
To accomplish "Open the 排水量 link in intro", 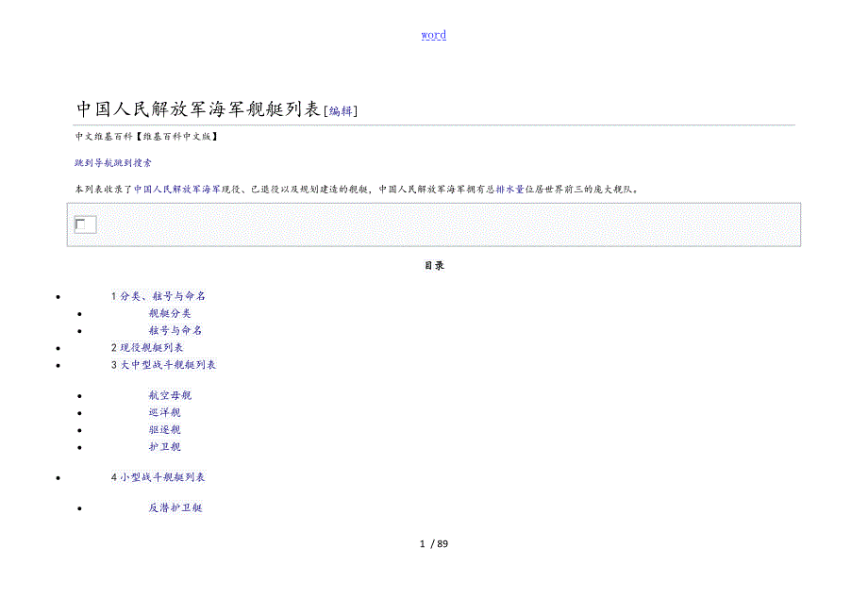I will (x=509, y=190).
